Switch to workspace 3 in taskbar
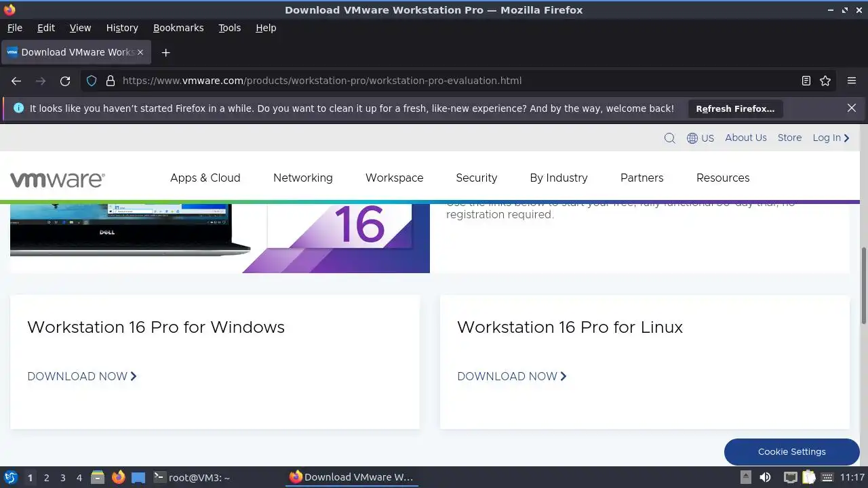Screen dimensions: 868x488 62,478
